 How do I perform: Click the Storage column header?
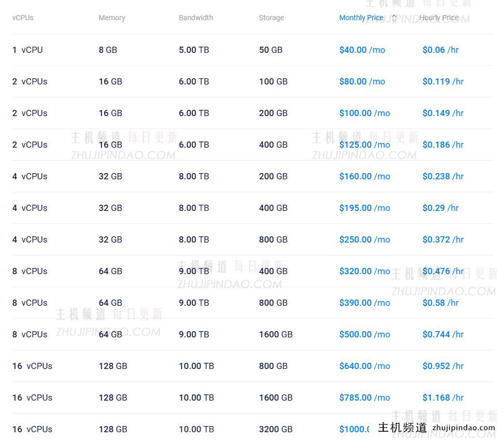click(x=271, y=18)
